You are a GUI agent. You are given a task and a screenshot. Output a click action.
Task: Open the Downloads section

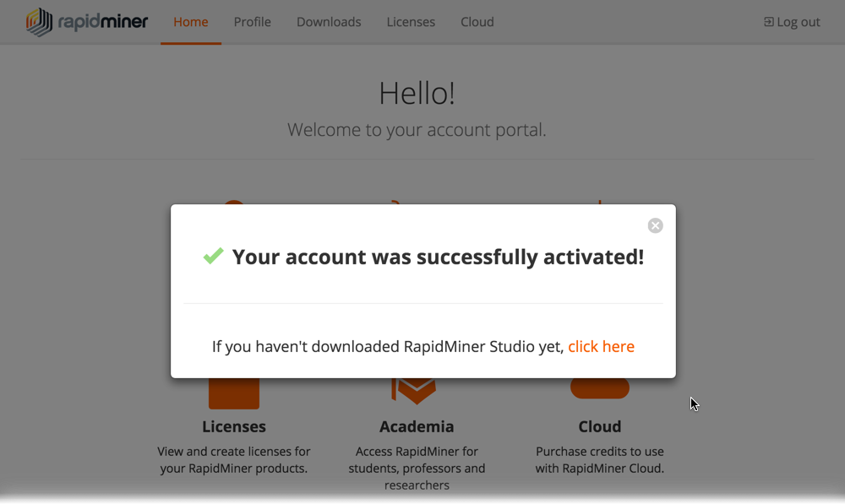(x=329, y=22)
